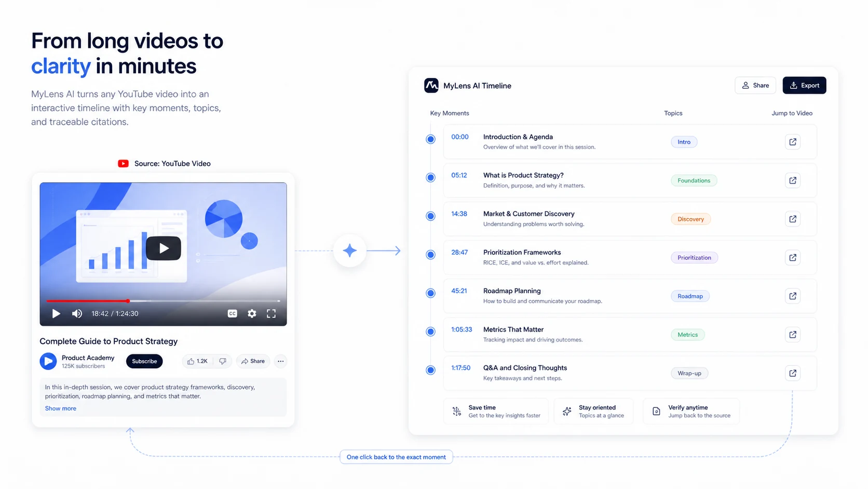Click the 18:42 / 1:24:30 time display
The width and height of the screenshot is (868, 489).
115,314
